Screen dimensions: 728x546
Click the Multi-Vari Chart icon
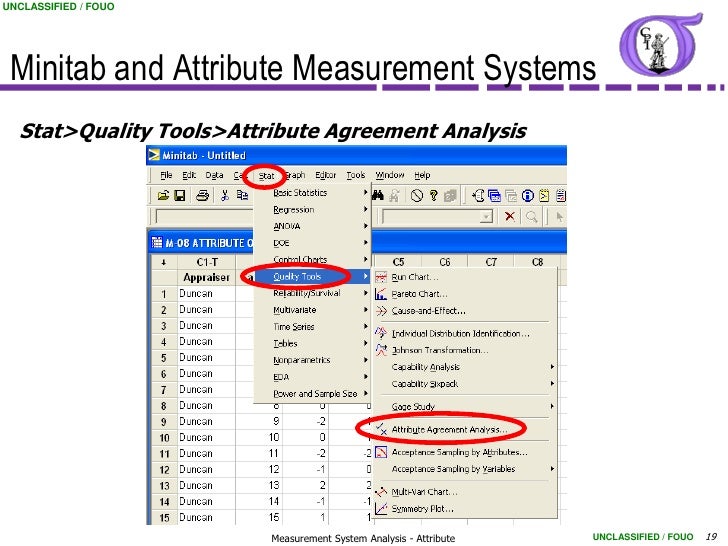point(381,492)
